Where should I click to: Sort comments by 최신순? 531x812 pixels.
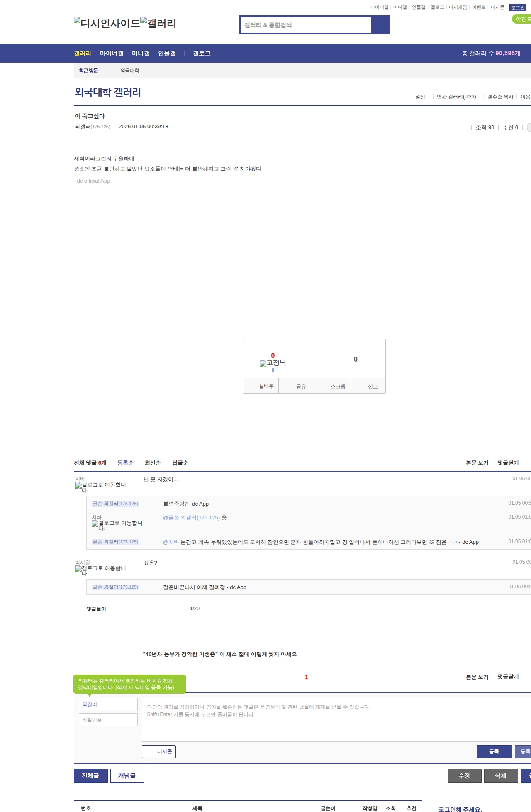(153, 463)
